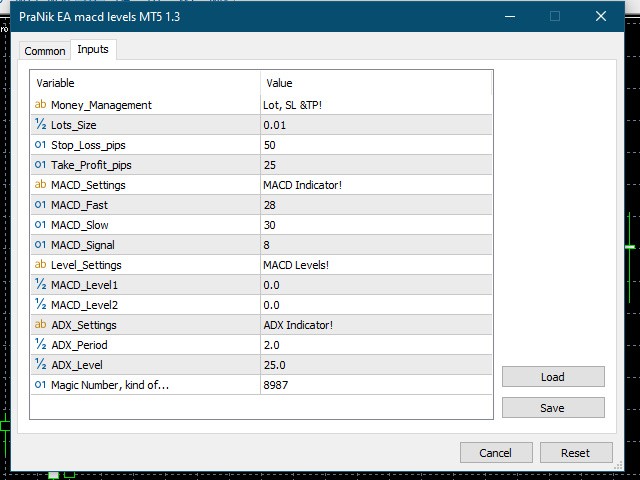The height and width of the screenshot is (480, 640).
Task: Click the integer icon beside Magic Number
Action: [x=40, y=385]
